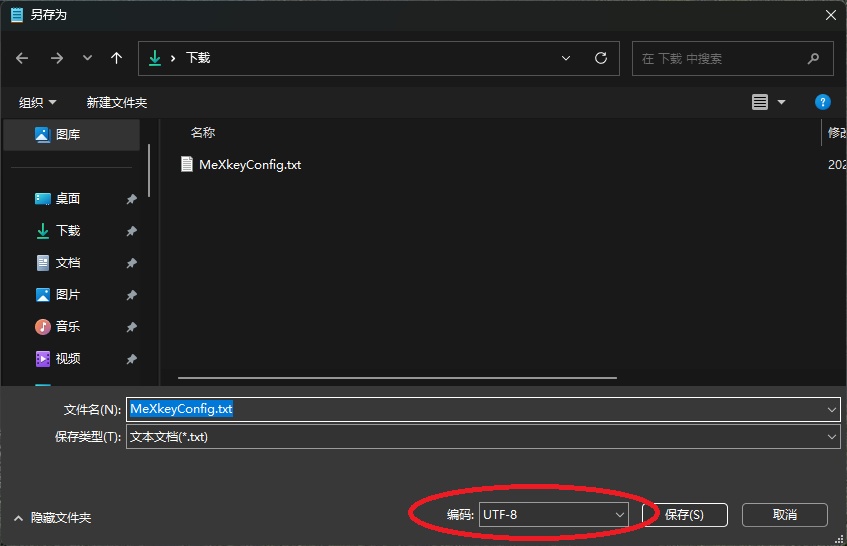Image resolution: width=847 pixels, height=546 pixels.
Task: Go up one folder level
Action: pos(117,58)
